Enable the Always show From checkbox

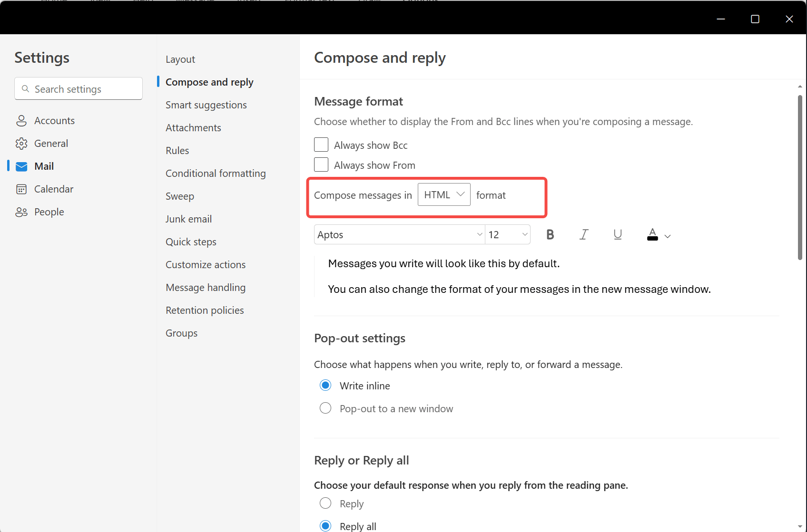(321, 164)
